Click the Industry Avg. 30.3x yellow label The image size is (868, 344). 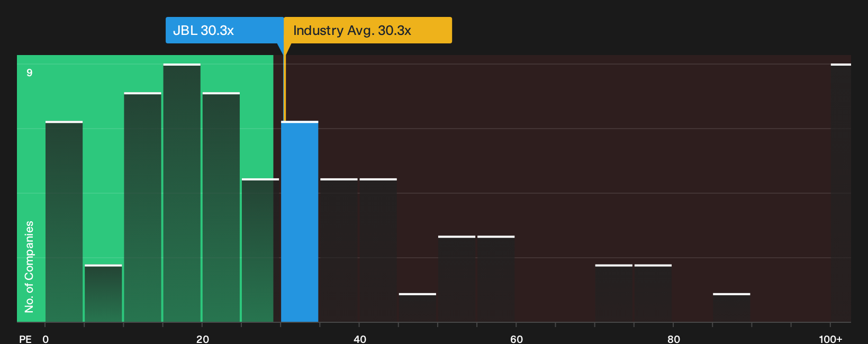[368, 30]
